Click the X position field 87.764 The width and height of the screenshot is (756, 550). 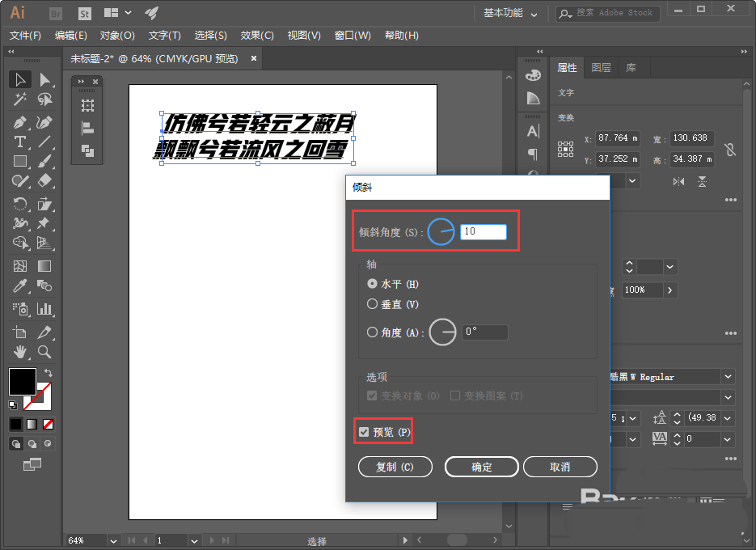[618, 138]
